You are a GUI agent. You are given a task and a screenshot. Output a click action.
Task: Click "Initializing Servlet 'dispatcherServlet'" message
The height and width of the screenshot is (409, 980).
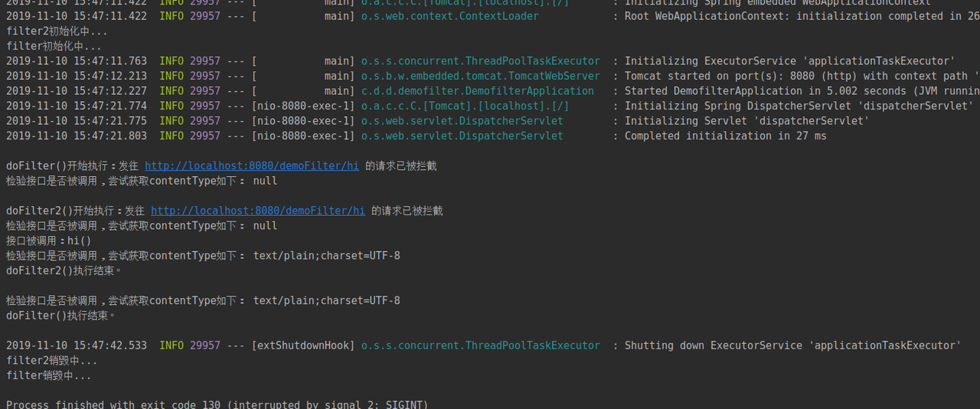click(747, 121)
